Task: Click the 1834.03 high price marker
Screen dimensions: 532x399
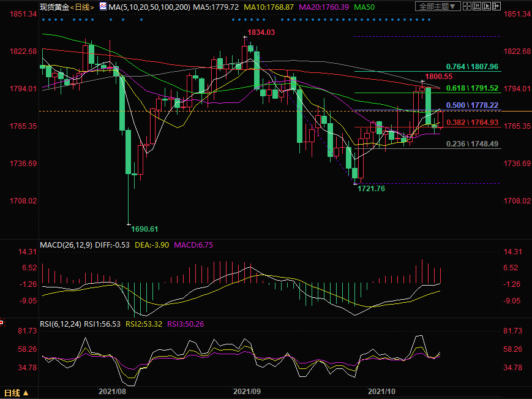Action: coord(261,32)
